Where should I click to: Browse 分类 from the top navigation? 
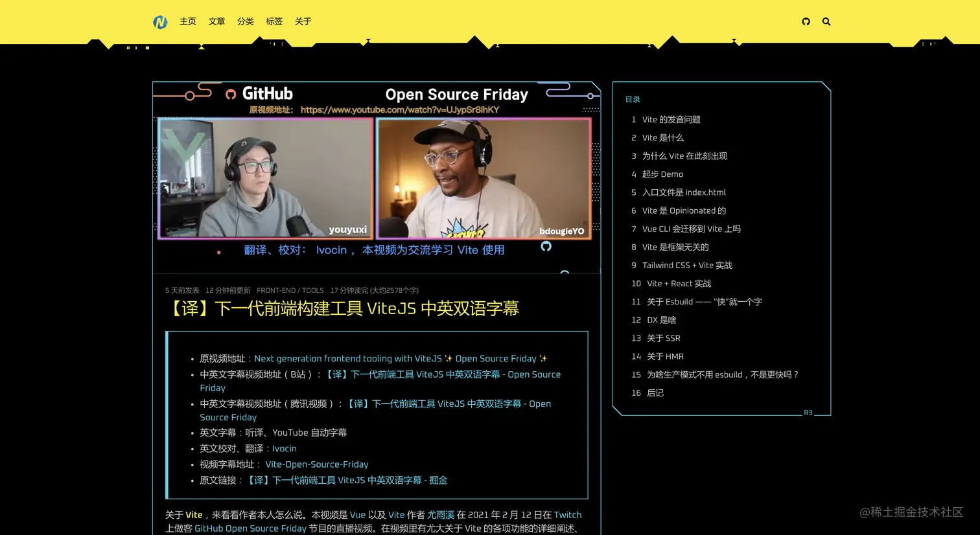click(245, 21)
